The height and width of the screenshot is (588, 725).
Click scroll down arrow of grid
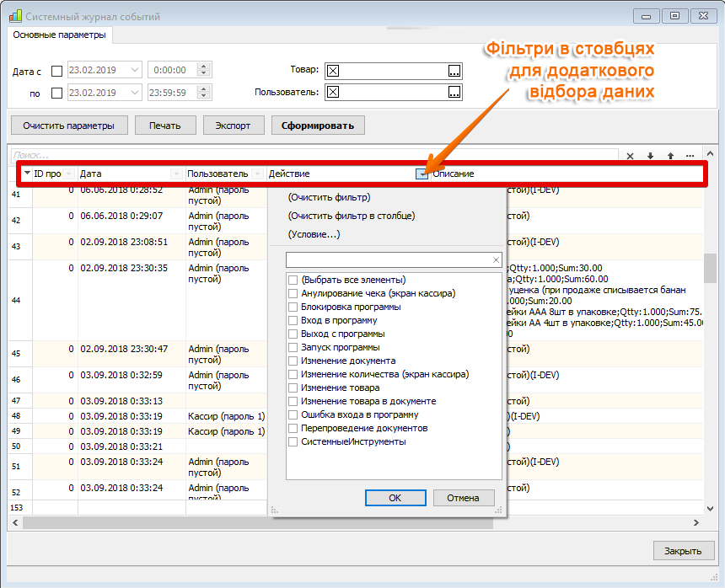click(710, 509)
